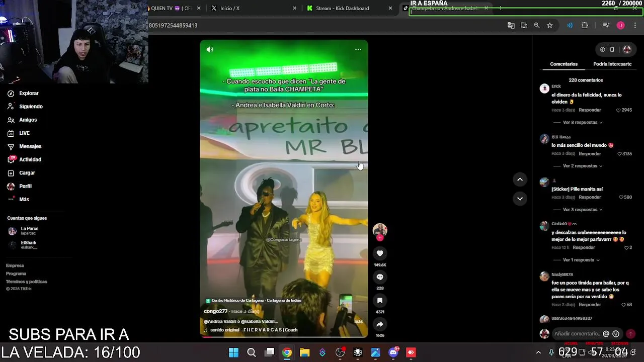Open the emoji picker in comment box

point(616,334)
